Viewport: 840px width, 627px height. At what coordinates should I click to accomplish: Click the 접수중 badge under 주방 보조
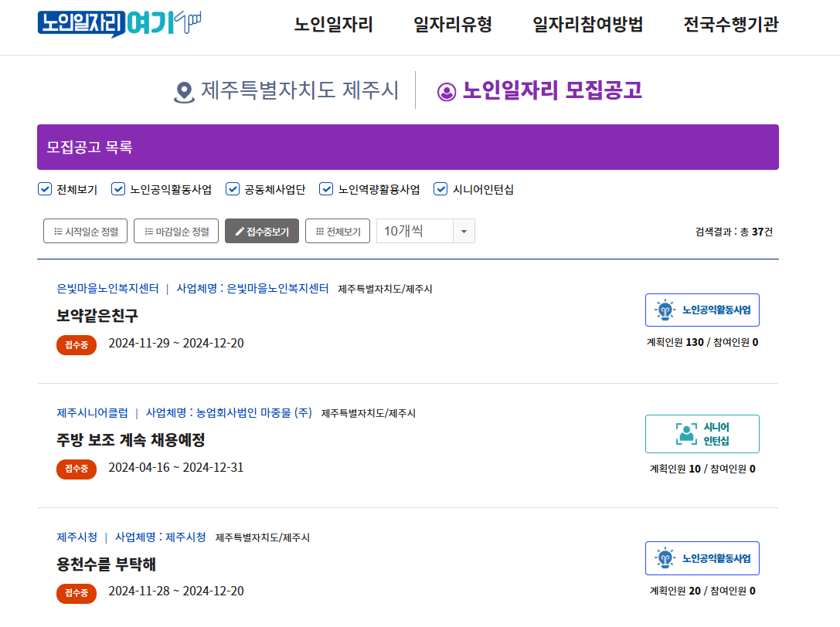[76, 470]
